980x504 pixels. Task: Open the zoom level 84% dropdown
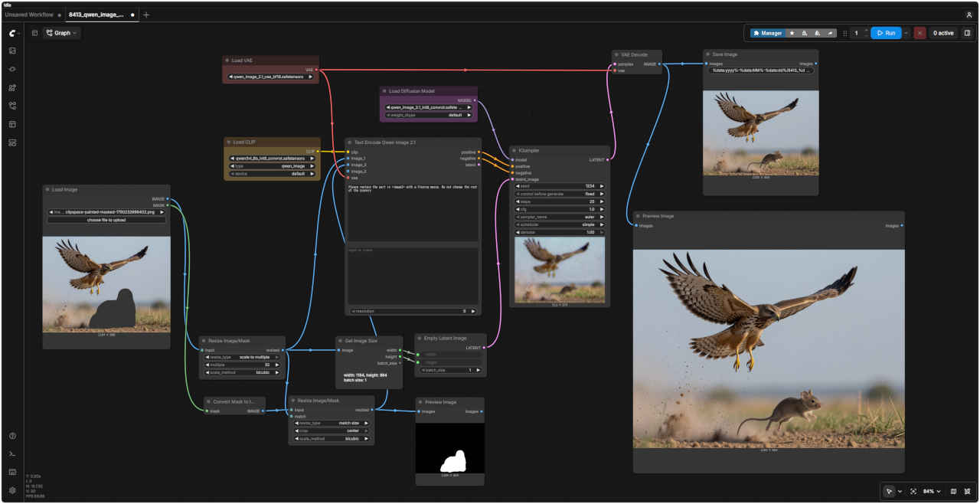931,491
